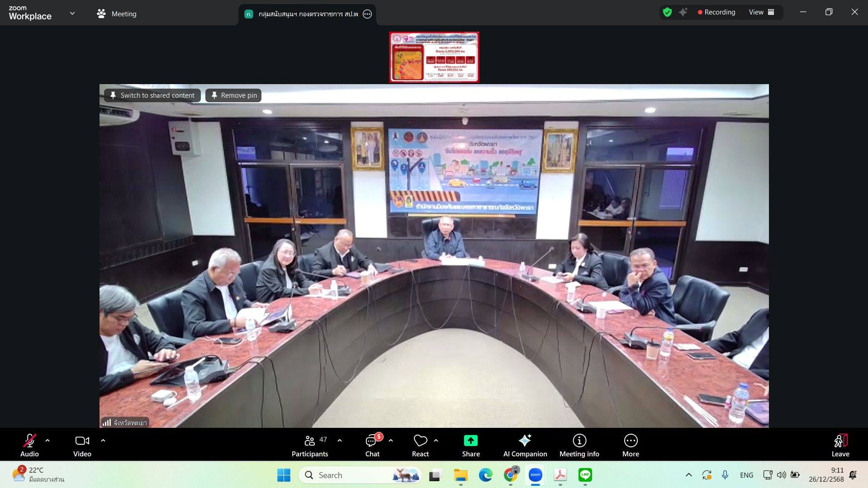Open the View layout menu
The image size is (868, 488).
(x=761, y=12)
